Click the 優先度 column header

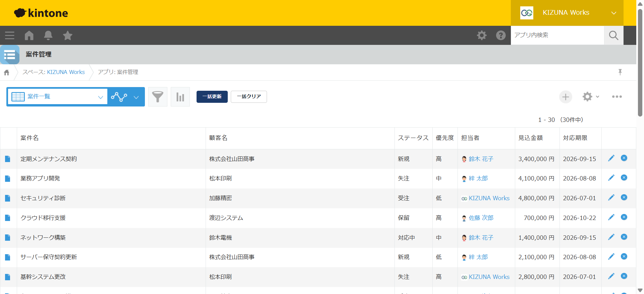click(445, 138)
